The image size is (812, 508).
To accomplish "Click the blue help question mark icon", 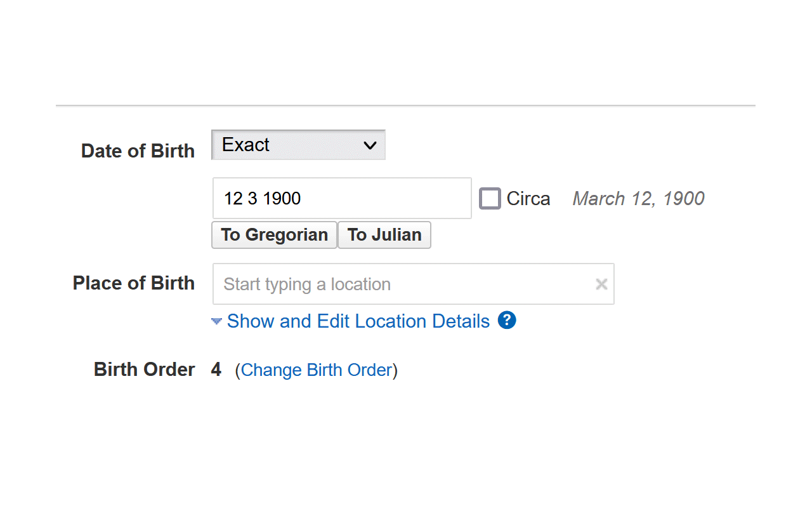I will point(507,321).
